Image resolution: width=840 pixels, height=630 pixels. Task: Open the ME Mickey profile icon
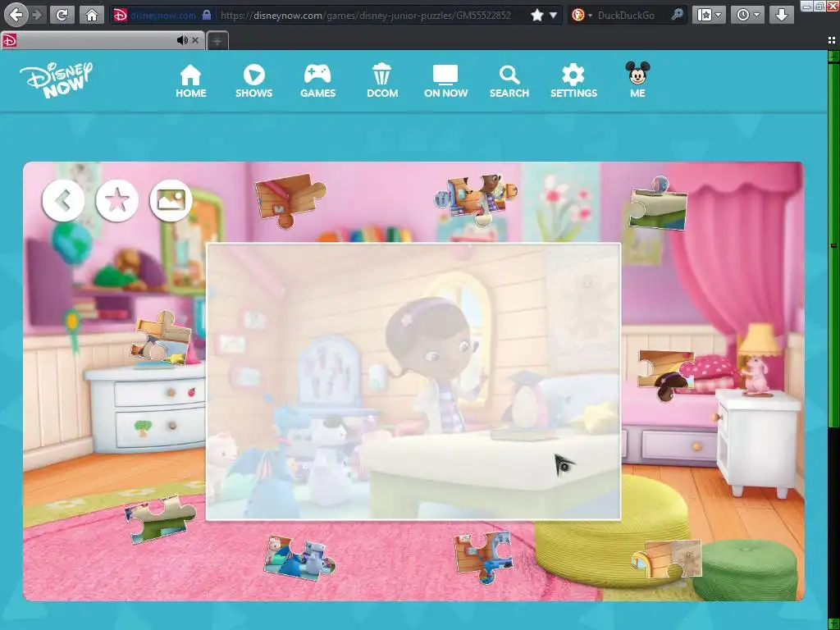[x=637, y=80]
